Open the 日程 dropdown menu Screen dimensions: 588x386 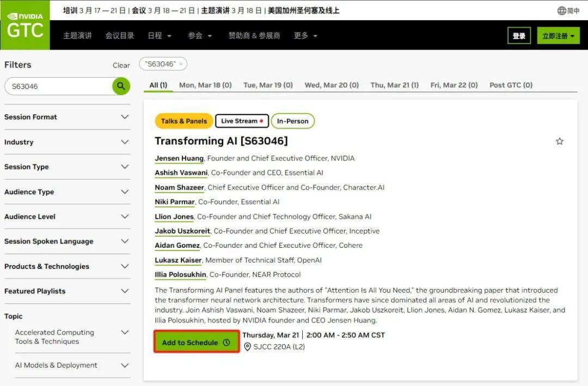pyautogui.click(x=160, y=35)
